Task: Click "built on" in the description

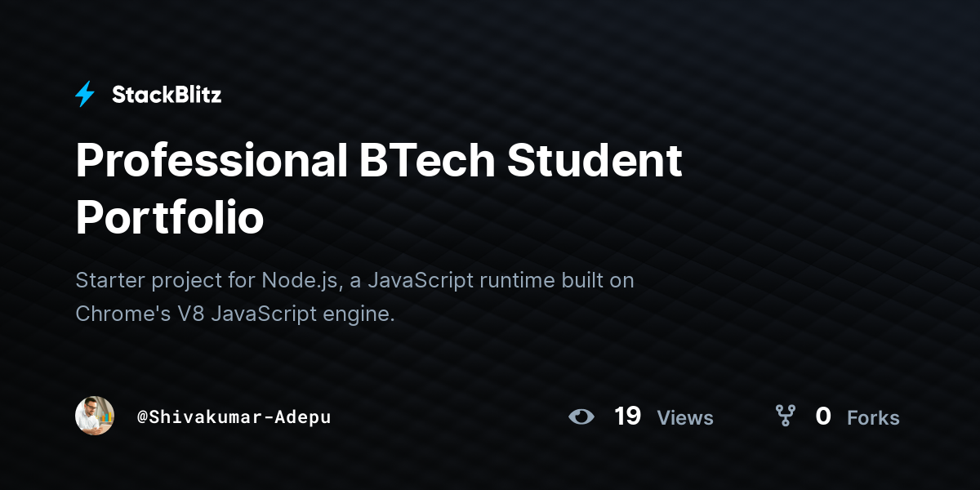Action: pyautogui.click(x=593, y=280)
